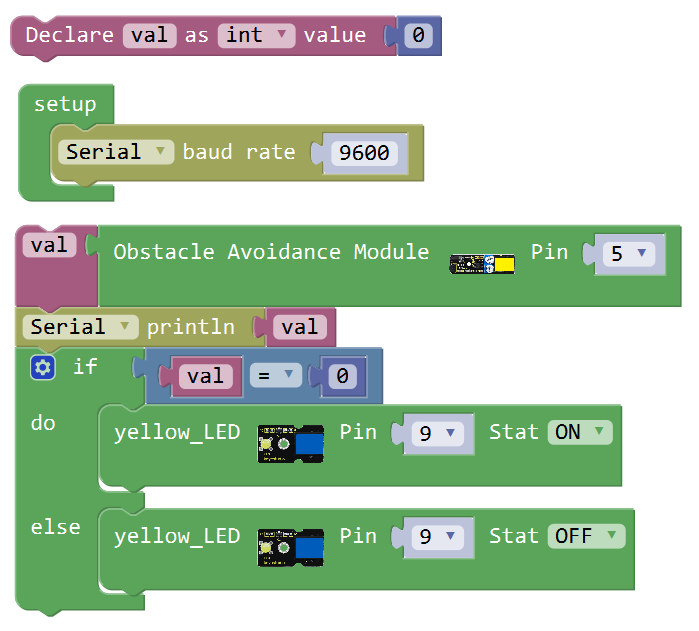Select the val block inside Serial println
Image resolution: width=699 pixels, height=631 pixels.
tap(300, 327)
